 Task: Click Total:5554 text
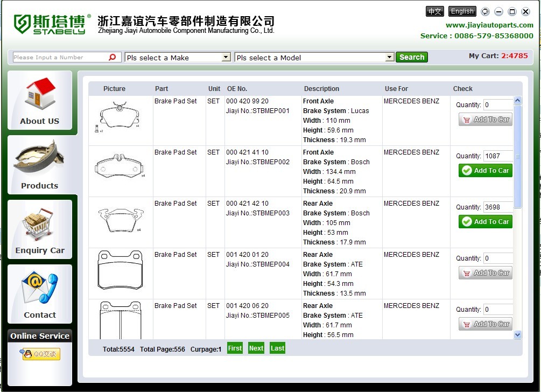118,349
